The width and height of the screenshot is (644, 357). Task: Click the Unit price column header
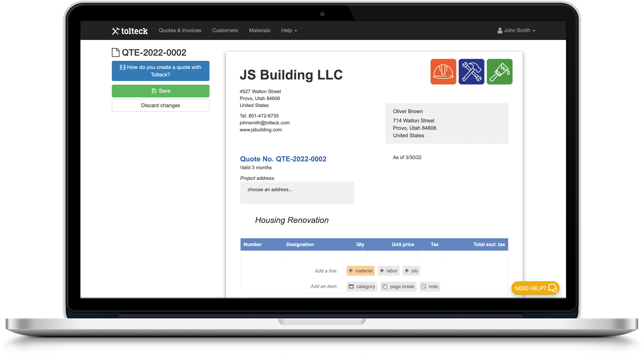pos(403,244)
